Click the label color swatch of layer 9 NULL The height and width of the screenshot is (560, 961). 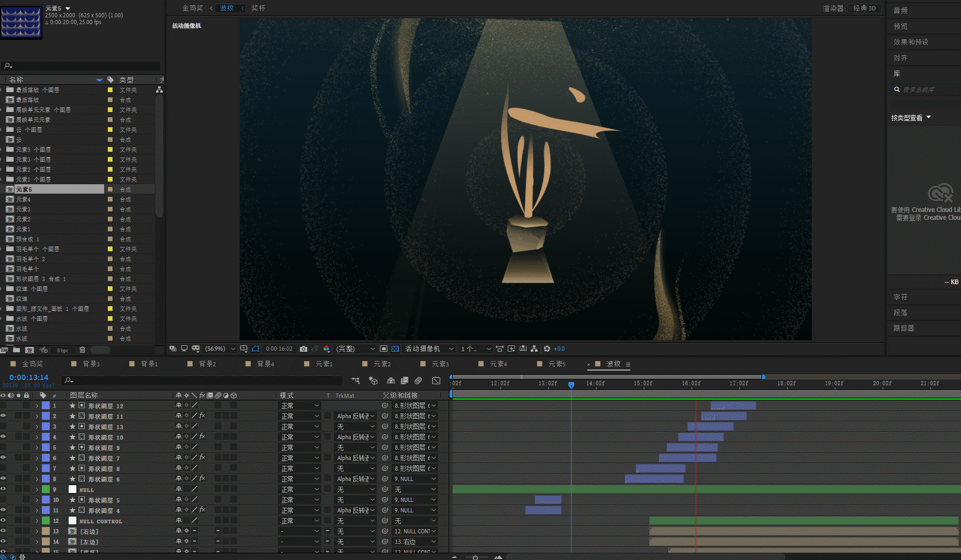(46, 489)
